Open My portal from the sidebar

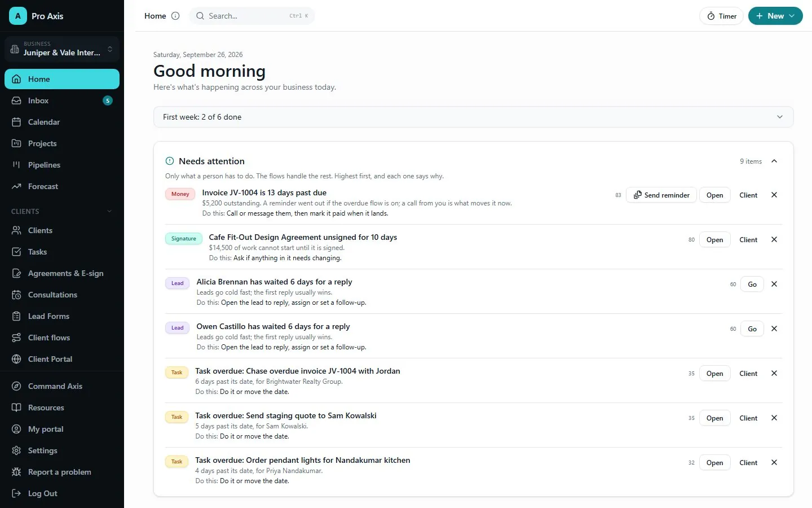[62, 429]
